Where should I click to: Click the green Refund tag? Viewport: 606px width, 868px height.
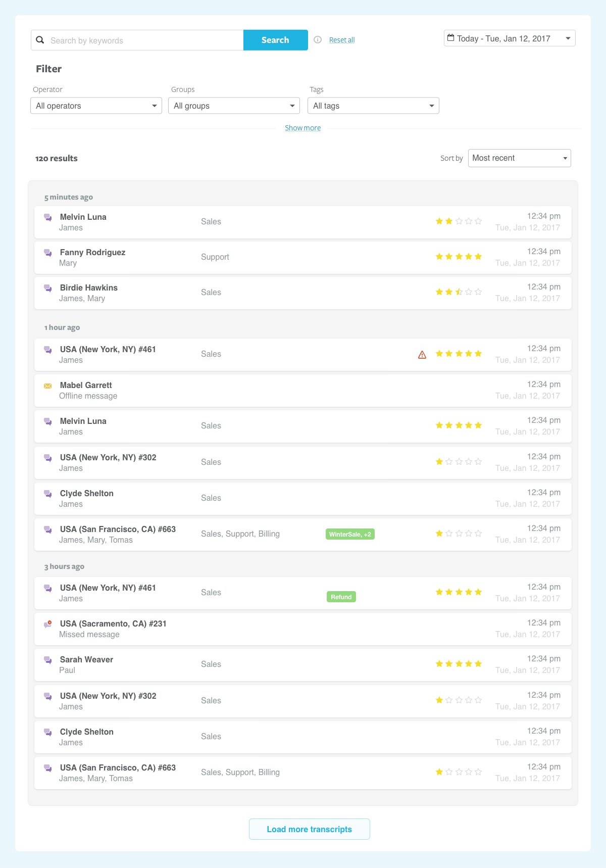pyautogui.click(x=341, y=597)
